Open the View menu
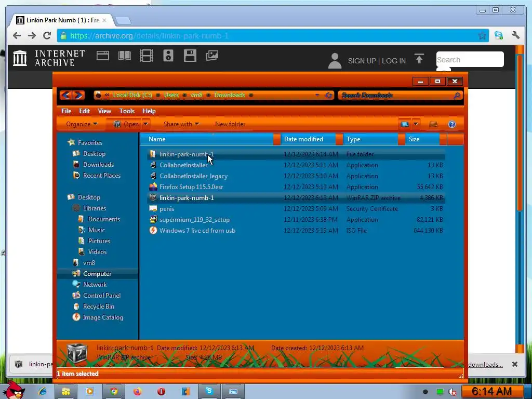The height and width of the screenshot is (399, 532). click(104, 111)
